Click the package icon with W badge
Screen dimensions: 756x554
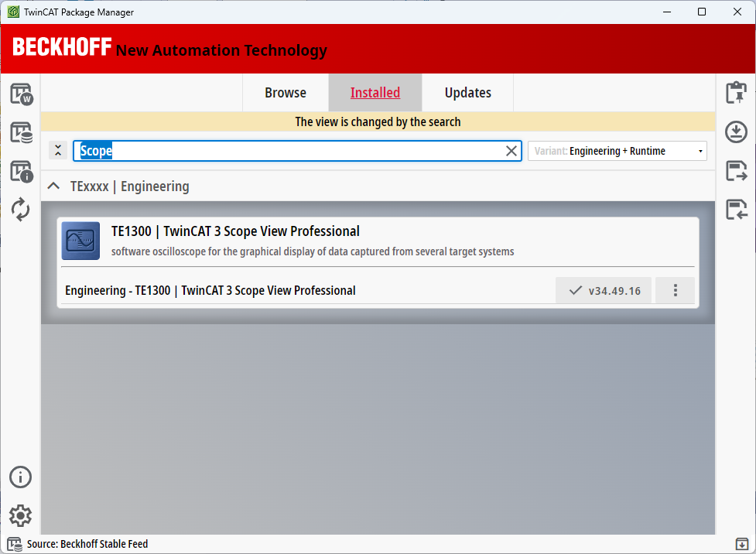pos(21,94)
